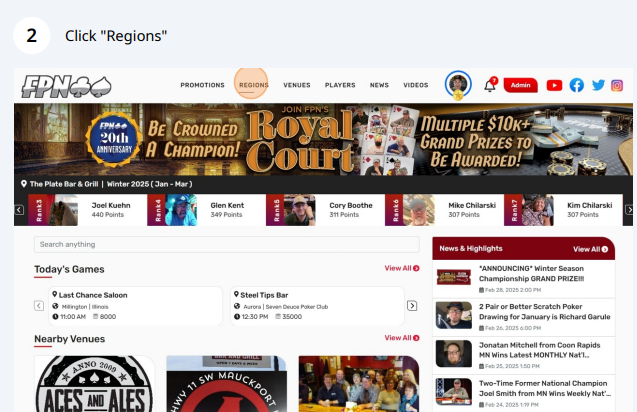This screenshot has height=412, width=637.
Task: Click the location pin beside The Plate Bar & Grill
Action: (x=24, y=184)
